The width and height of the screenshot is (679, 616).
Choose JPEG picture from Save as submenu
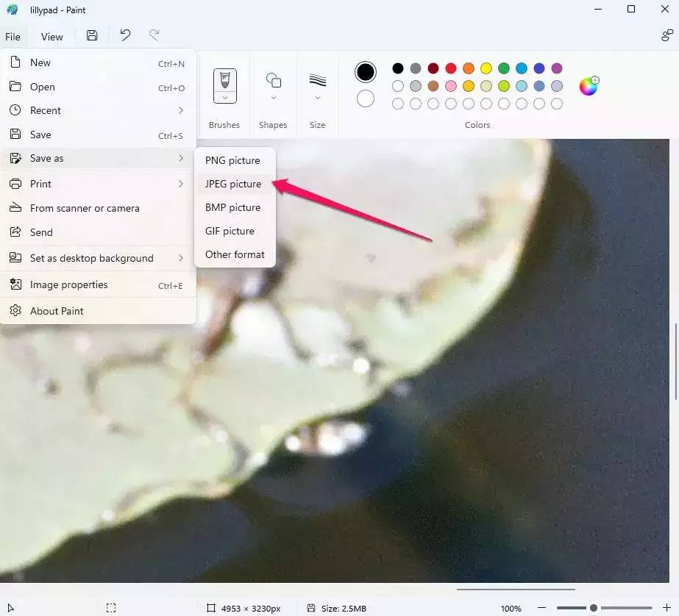click(x=232, y=184)
